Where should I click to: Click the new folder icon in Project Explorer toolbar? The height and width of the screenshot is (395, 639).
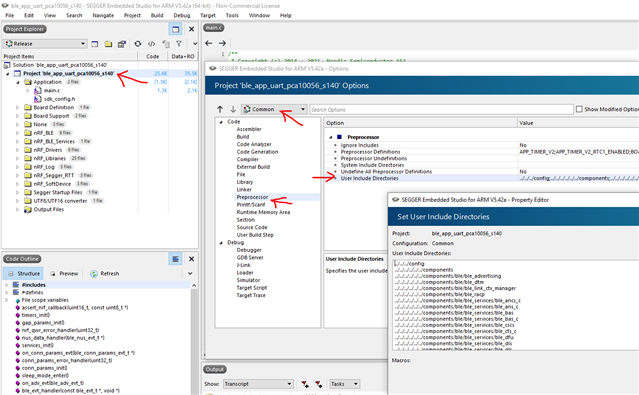[x=108, y=44]
